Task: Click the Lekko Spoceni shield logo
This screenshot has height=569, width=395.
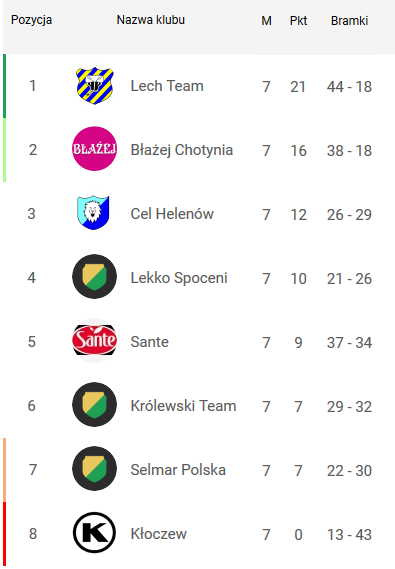Action: click(95, 277)
